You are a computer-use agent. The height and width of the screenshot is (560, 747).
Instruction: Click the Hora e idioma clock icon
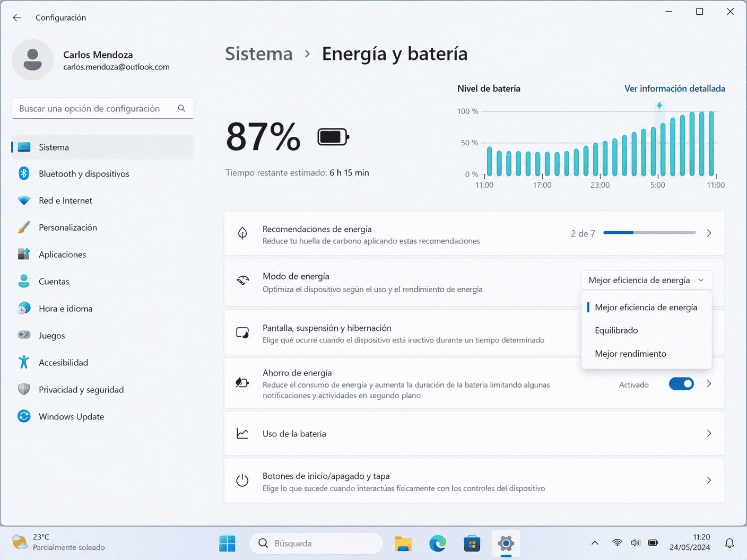pyautogui.click(x=24, y=308)
